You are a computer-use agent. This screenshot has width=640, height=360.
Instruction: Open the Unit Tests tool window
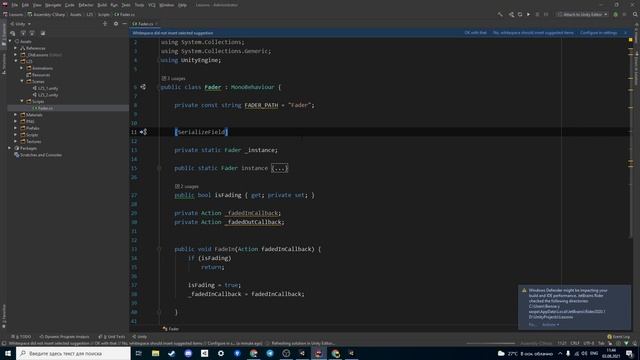112,337
